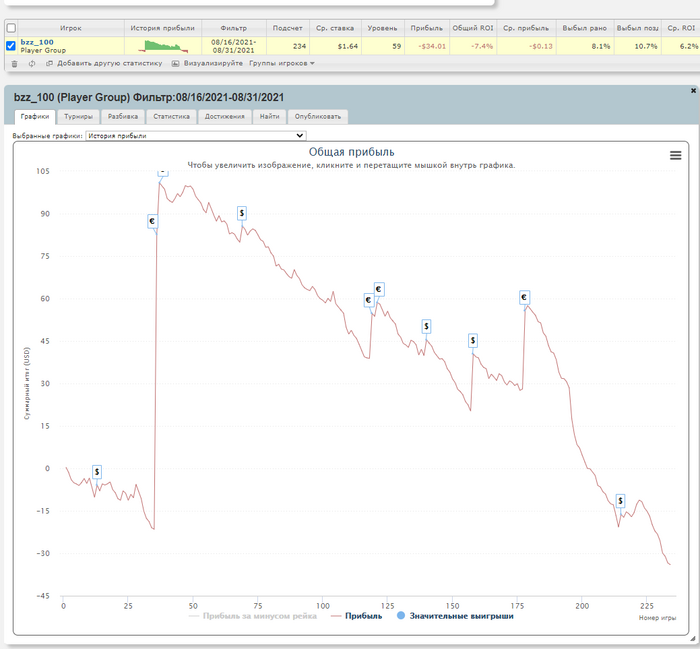Image resolution: width=700 pixels, height=649 pixels.
Task: Click the € win marker near game 35
Action: (x=152, y=221)
